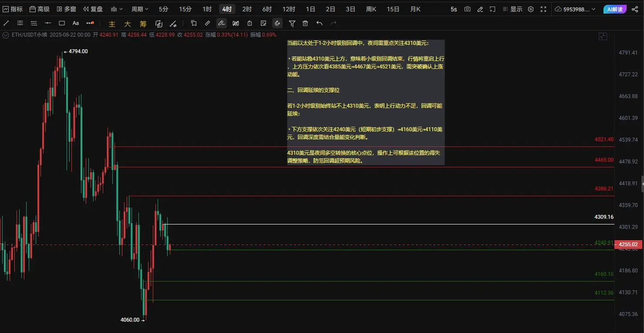Click the 主 indicator button
Image resolution: width=644 pixels, height=333 pixels.
(x=112, y=24)
